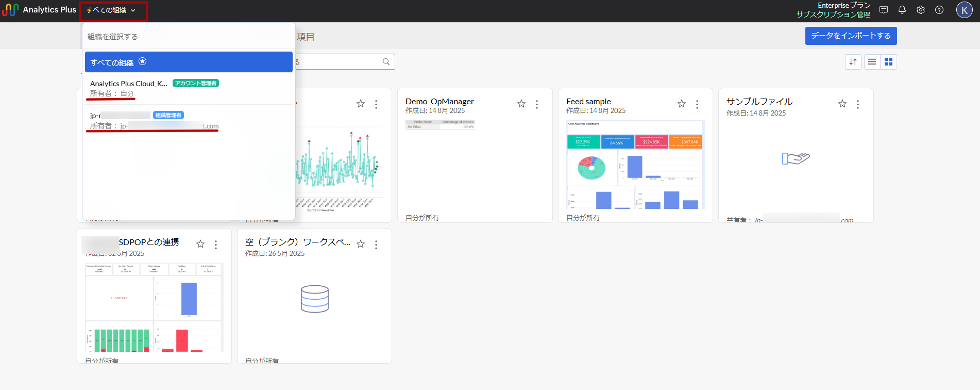Click the search magnifier icon
Viewport: 980px width, 390px height.
(x=386, y=62)
